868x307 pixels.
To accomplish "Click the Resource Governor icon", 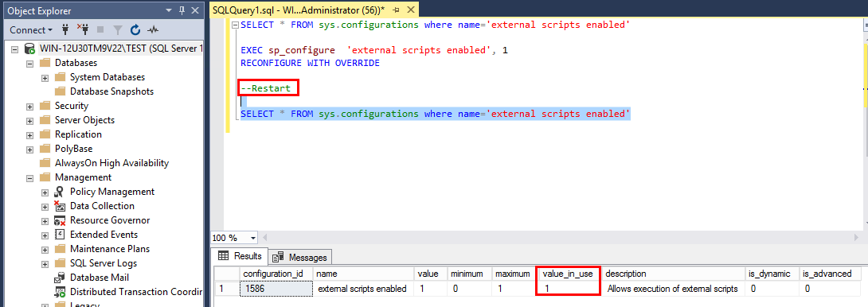I will (60, 220).
